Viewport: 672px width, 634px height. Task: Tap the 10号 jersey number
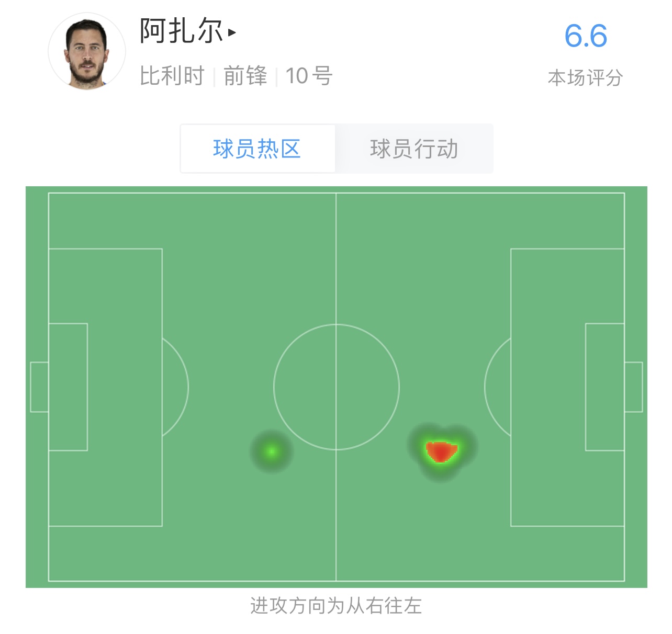point(309,76)
